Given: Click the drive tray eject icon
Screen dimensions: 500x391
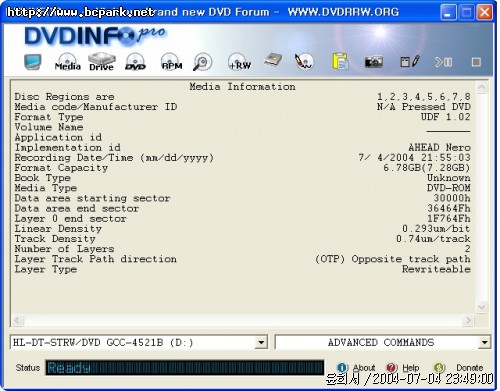Looking at the screenshot, I should [x=273, y=61].
